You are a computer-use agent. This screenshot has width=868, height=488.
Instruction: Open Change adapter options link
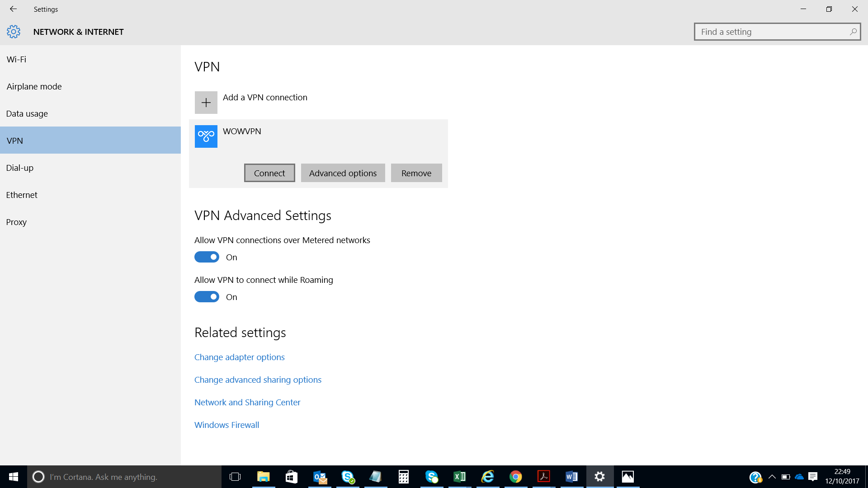(x=240, y=357)
